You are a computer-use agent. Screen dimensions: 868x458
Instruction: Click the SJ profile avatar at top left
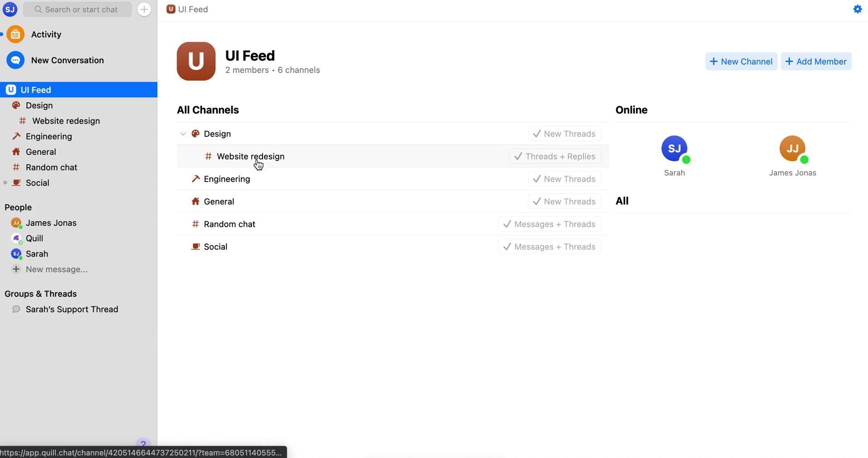[10, 9]
